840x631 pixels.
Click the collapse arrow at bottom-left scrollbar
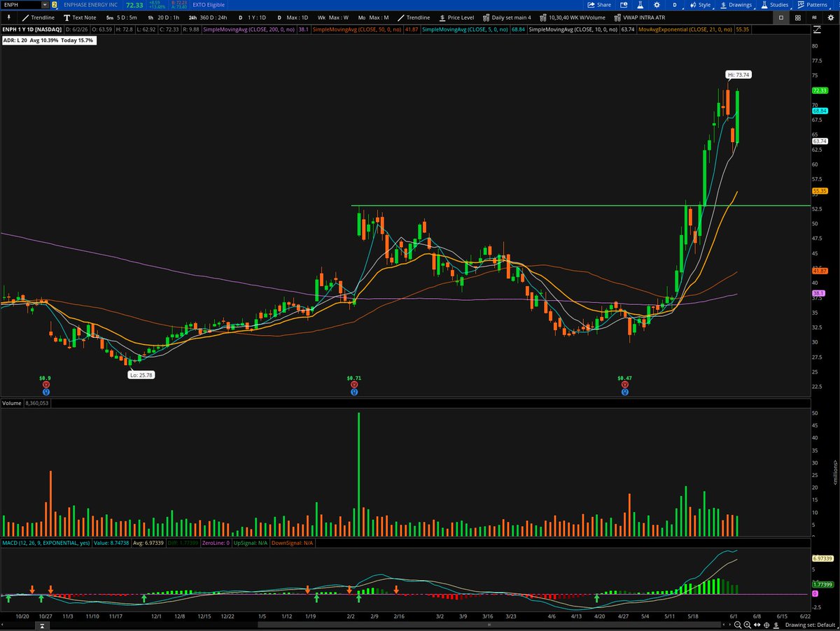click(41, 625)
